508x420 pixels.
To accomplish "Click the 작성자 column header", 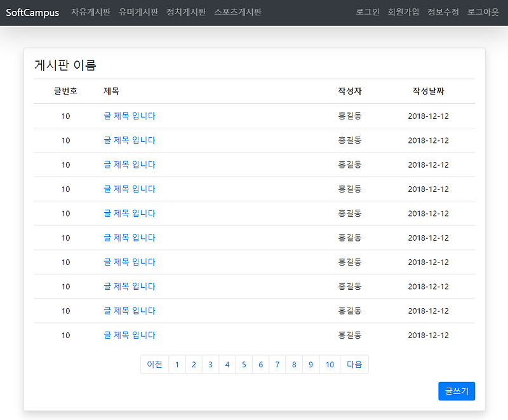I will coord(347,91).
